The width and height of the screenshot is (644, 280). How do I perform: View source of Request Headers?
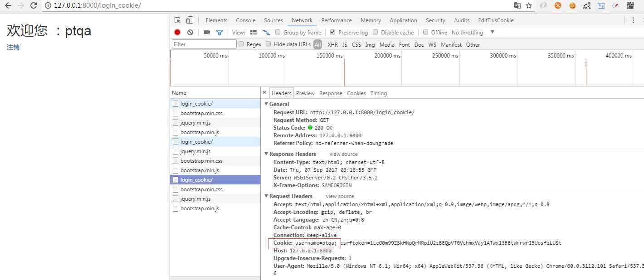pos(340,196)
